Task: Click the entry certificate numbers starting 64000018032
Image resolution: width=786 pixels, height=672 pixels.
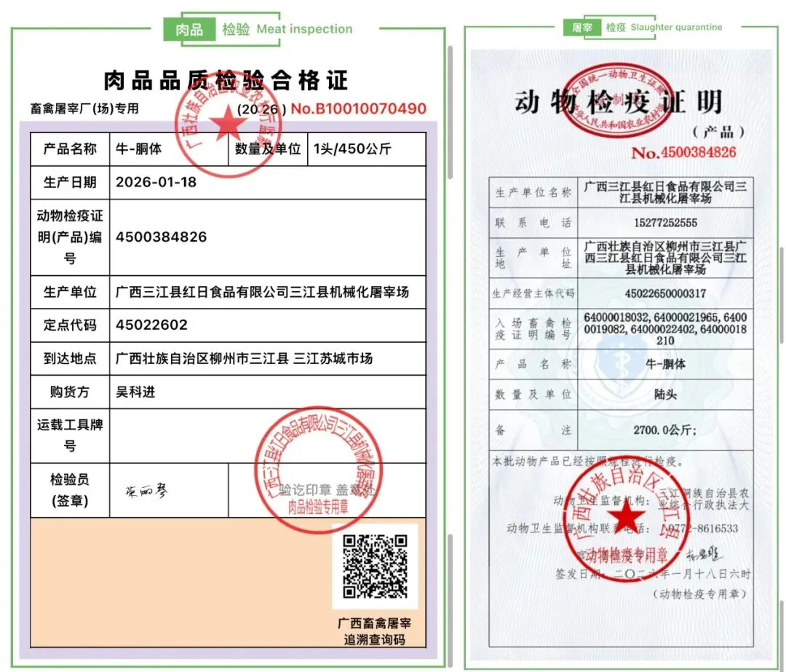Action: point(665,329)
